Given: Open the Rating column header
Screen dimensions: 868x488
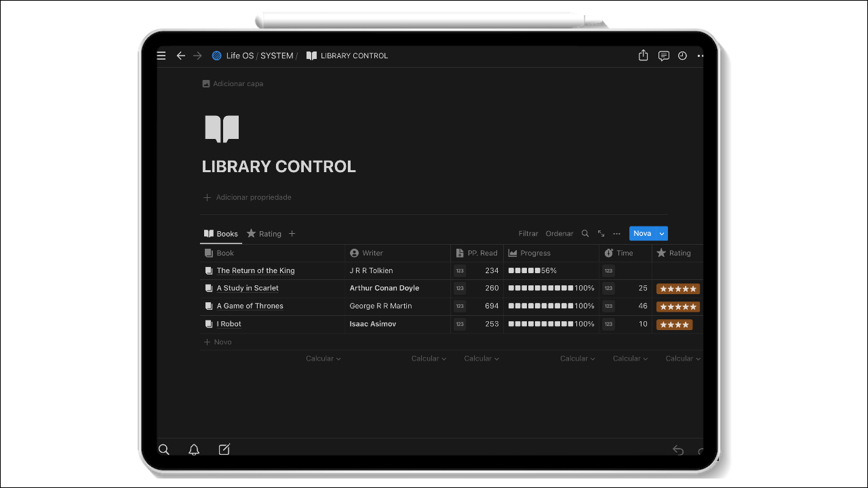Looking at the screenshot, I should 677,253.
